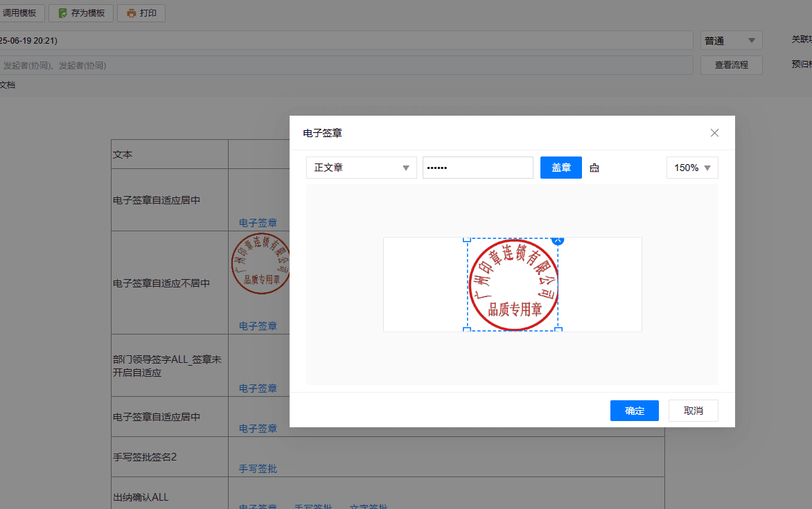Viewport: 812px width, 509px height.
Task: Click the 部门领导签字ALL_签章未开启自适应 label
Action: (x=167, y=366)
